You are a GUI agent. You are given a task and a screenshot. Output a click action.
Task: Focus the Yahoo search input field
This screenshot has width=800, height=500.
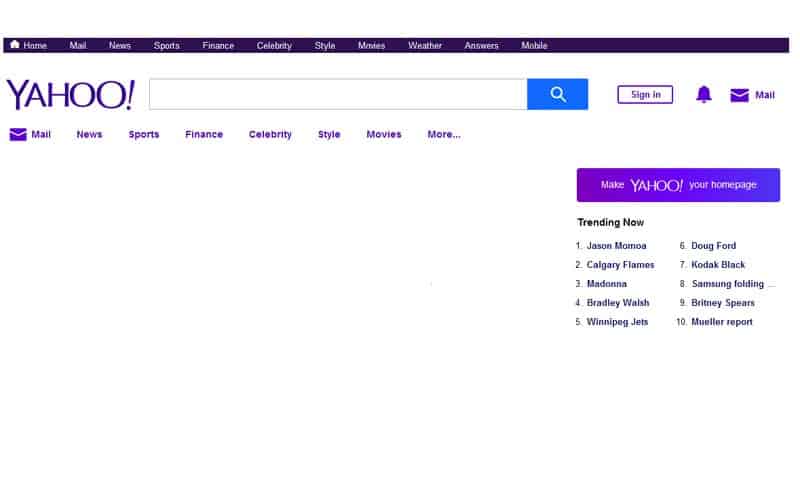tap(338, 94)
